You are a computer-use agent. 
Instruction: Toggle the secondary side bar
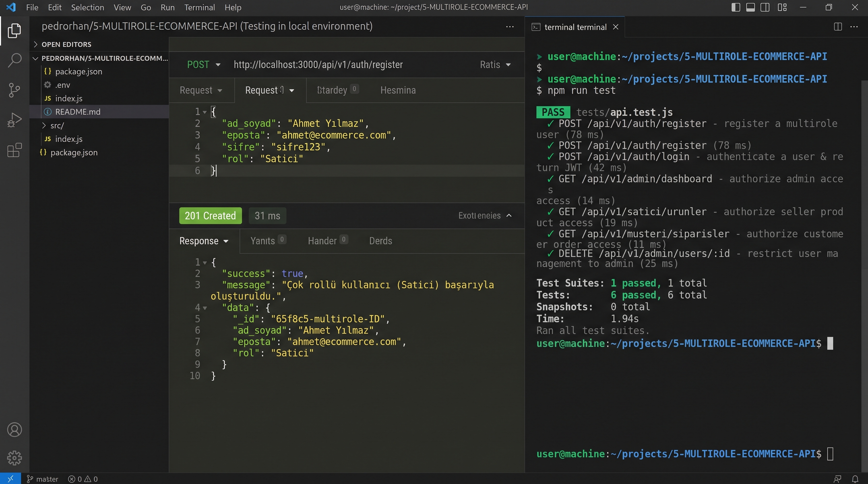[x=765, y=7]
